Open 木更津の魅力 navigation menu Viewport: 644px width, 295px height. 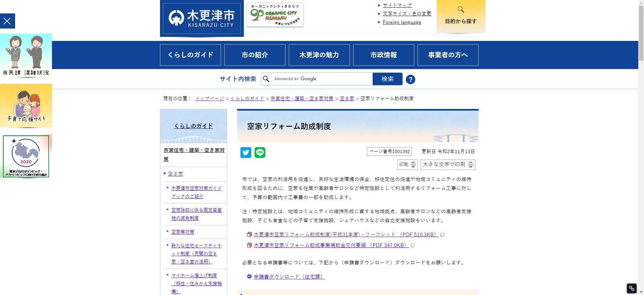tap(319, 55)
